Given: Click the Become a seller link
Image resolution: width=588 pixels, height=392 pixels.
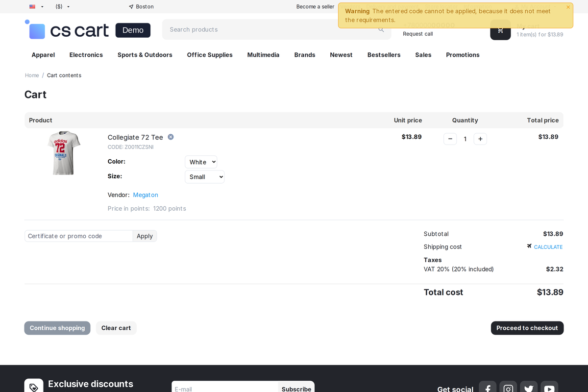Looking at the screenshot, I should coord(315,7).
